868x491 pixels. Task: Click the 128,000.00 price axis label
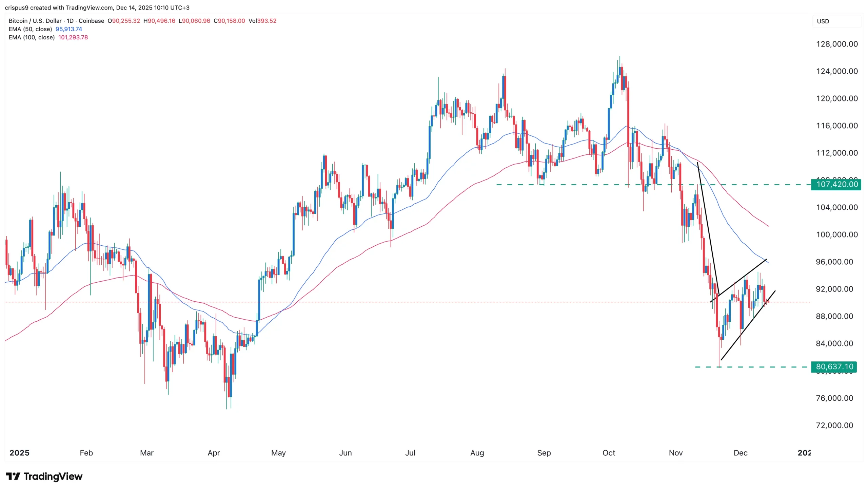(x=836, y=44)
